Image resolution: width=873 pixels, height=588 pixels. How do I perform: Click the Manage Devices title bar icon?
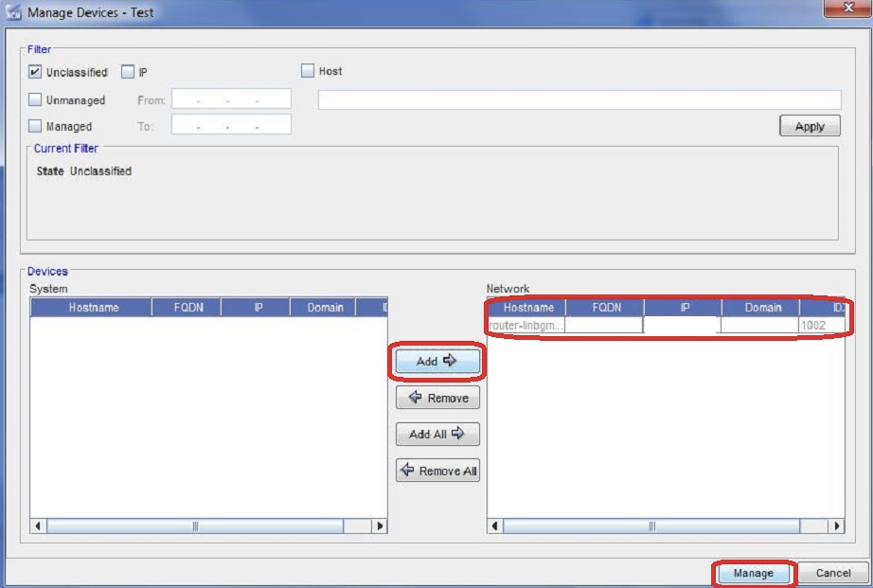[x=13, y=12]
